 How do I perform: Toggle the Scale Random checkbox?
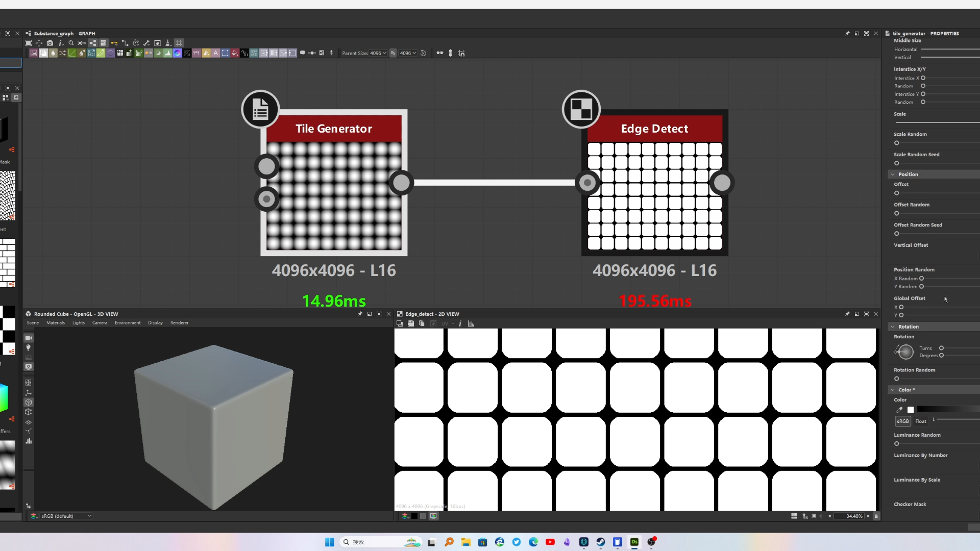pyautogui.click(x=896, y=143)
